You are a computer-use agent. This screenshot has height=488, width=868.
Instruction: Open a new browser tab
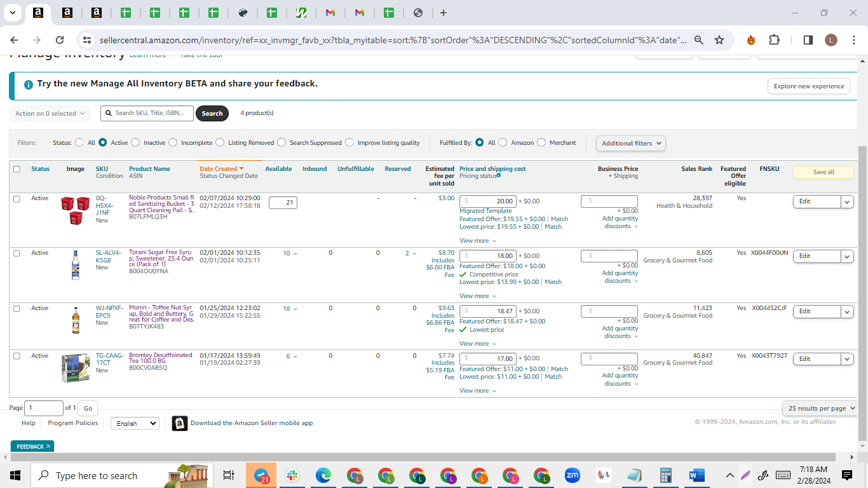coord(444,13)
